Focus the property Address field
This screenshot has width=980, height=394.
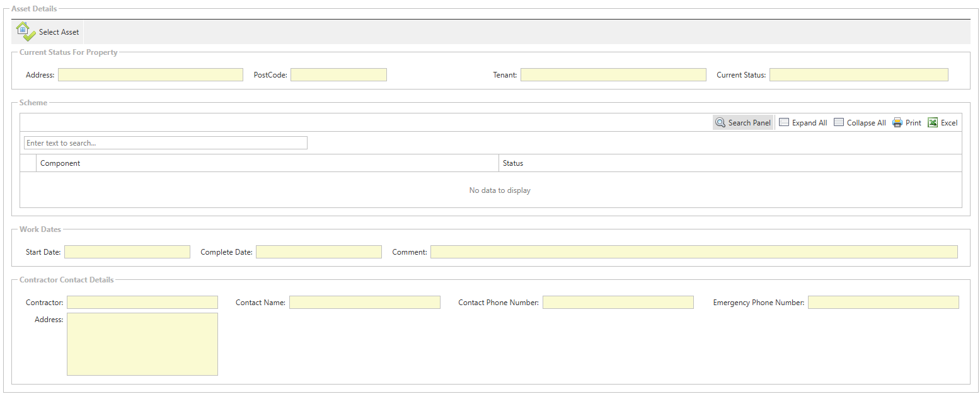coord(150,75)
